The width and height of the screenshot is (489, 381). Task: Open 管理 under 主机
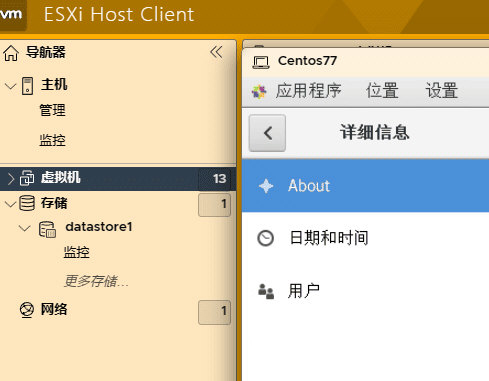click(x=52, y=110)
